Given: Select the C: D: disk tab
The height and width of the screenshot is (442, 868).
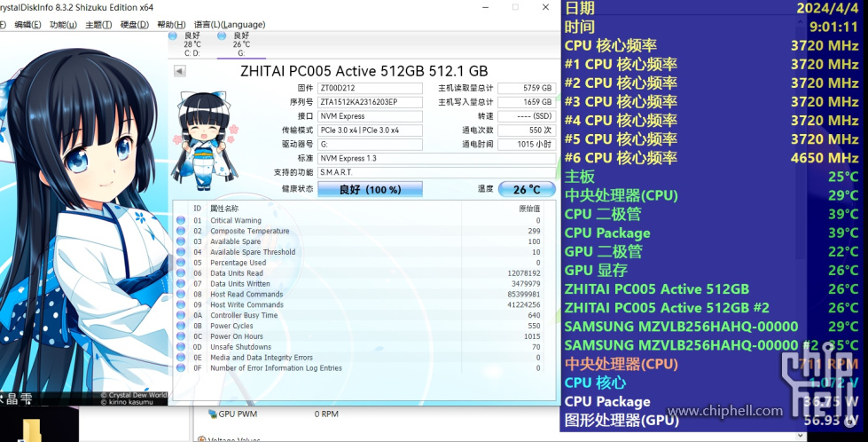Looking at the screenshot, I should [192, 43].
